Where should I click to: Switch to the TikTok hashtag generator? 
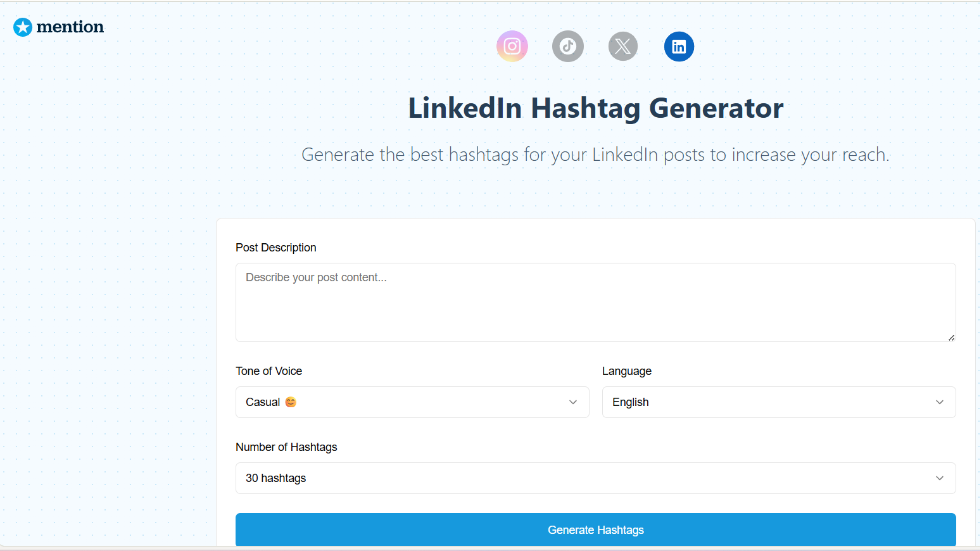click(568, 46)
